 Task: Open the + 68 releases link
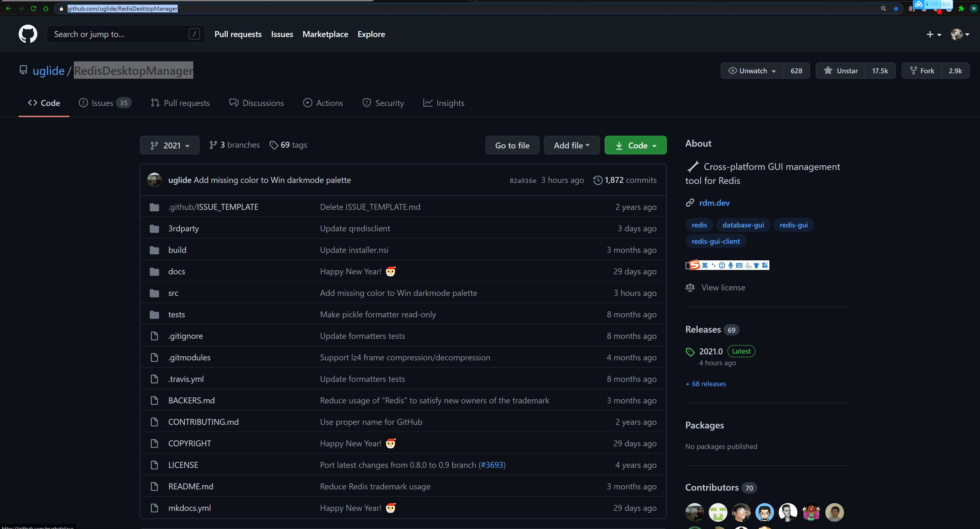[706, 384]
